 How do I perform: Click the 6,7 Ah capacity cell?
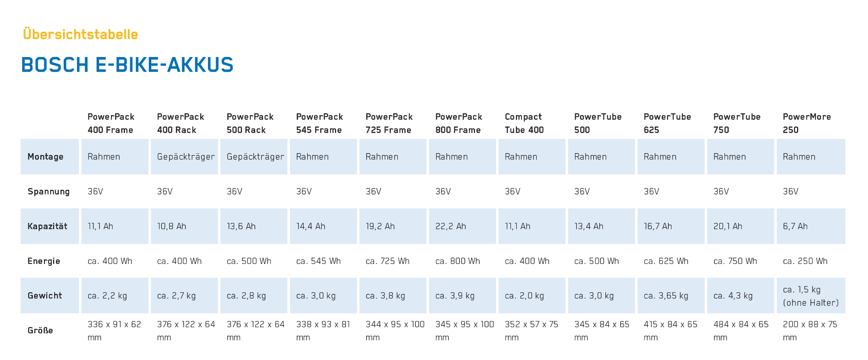(x=811, y=226)
